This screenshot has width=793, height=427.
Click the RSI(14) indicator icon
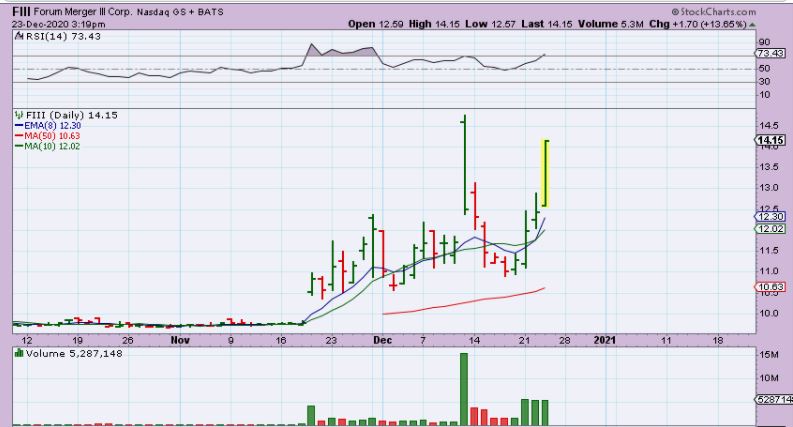click(19, 36)
